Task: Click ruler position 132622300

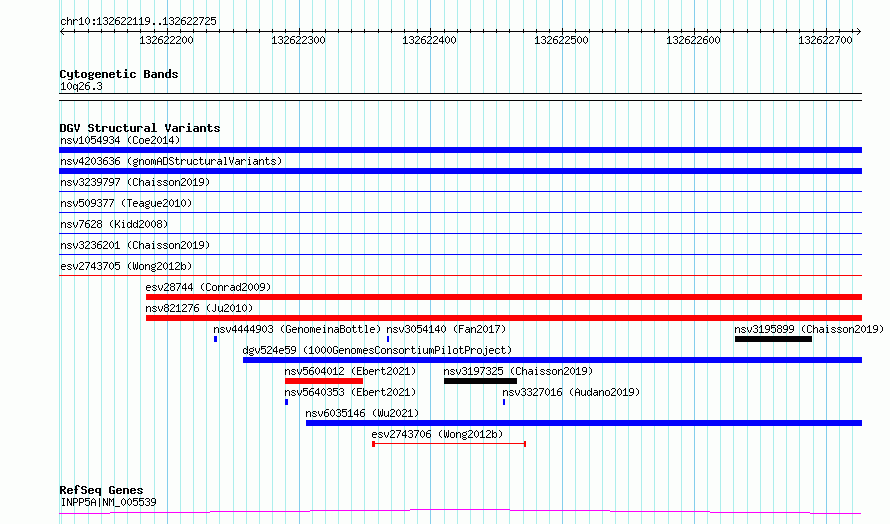Action: pos(299,40)
